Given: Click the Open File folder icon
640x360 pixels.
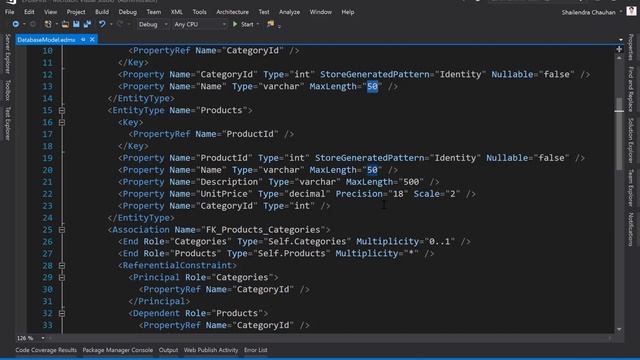Looking at the screenshot, I should [x=65, y=24].
